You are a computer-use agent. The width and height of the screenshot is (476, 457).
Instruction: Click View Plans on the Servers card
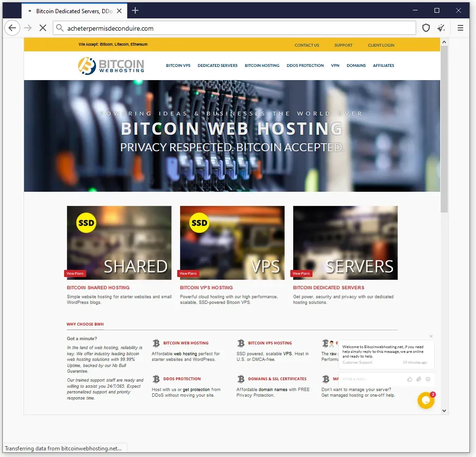[x=301, y=273]
